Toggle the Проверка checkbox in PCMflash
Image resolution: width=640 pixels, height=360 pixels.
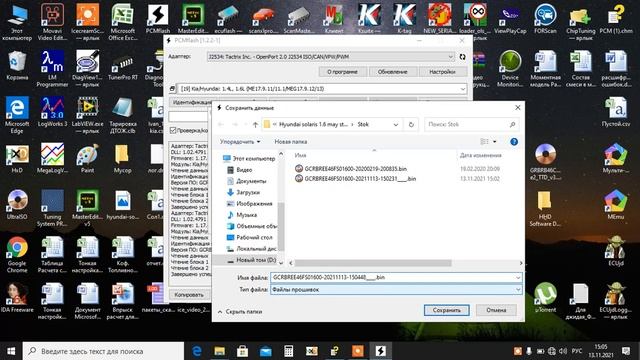point(173,131)
